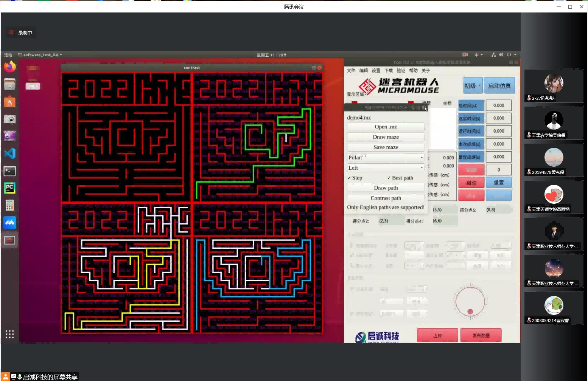This screenshot has width=588, height=381.
Task: Expand the 初级 level dropdown
Action: click(473, 86)
